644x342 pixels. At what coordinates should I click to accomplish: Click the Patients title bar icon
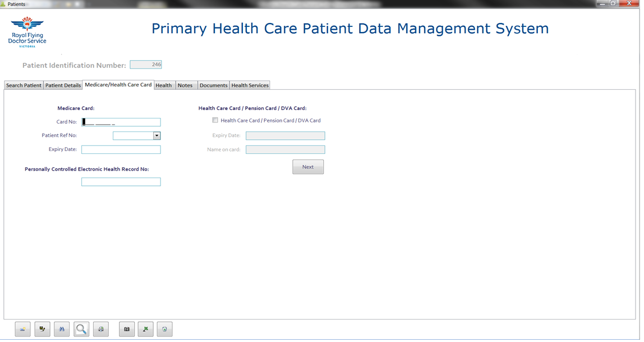point(4,3)
